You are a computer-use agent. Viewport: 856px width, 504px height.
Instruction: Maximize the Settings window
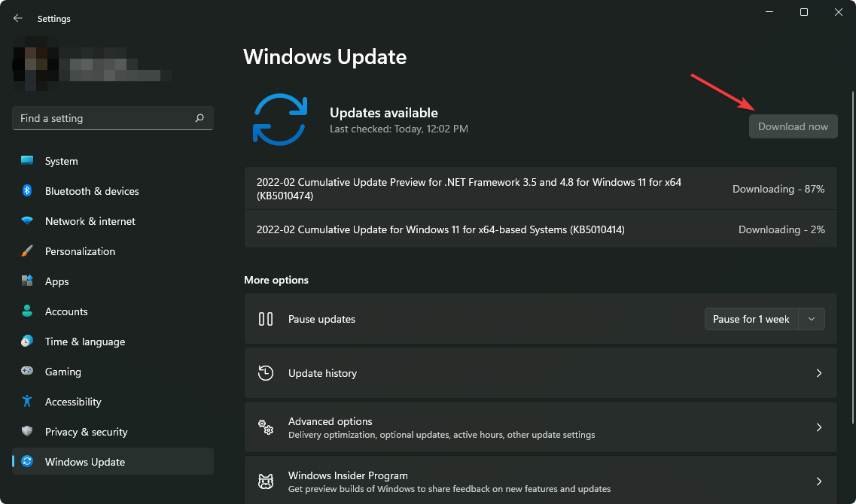803,13
